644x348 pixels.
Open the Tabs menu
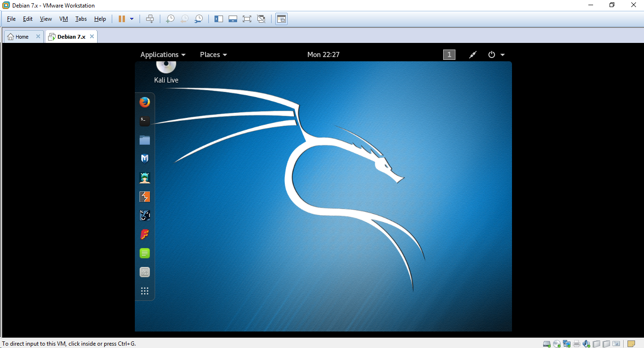[81, 19]
